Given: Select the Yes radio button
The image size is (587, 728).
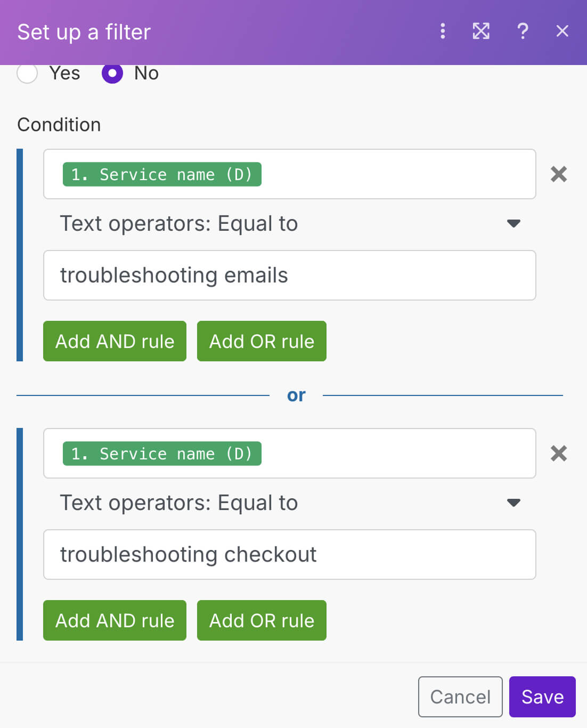Looking at the screenshot, I should click(27, 73).
